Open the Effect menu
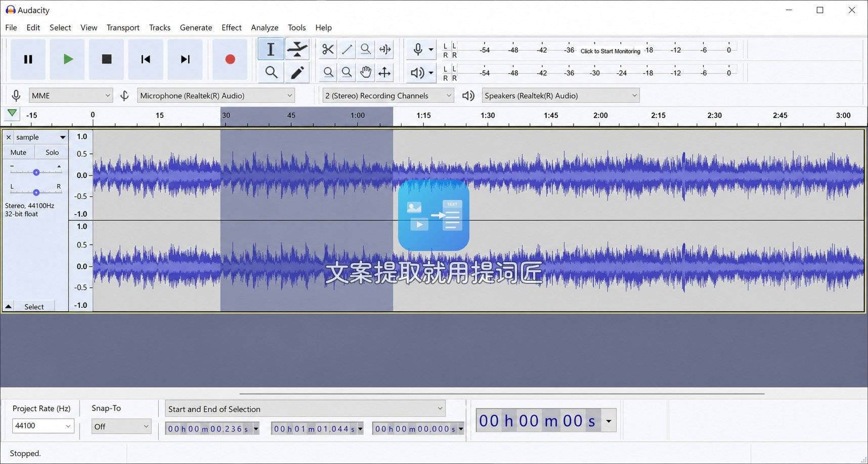The height and width of the screenshot is (464, 868). click(x=232, y=27)
